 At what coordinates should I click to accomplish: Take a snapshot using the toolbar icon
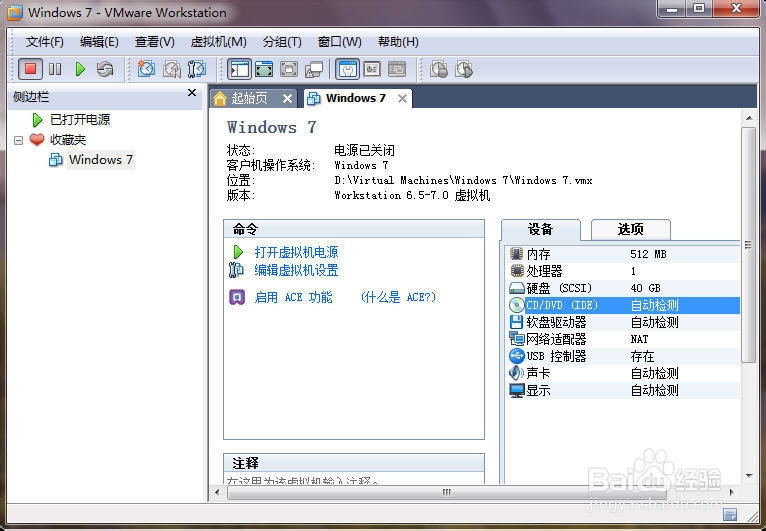tap(146, 69)
